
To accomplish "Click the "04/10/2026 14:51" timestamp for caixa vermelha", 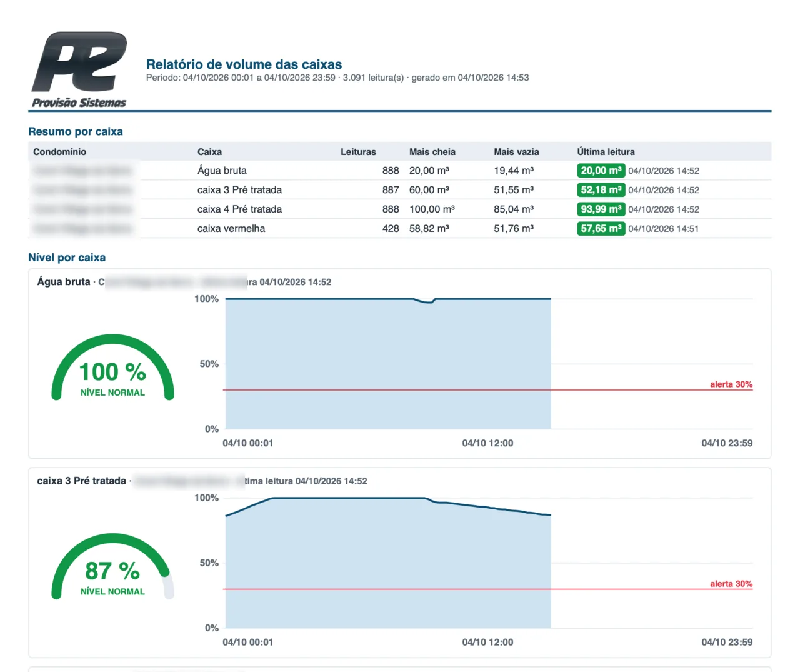I will point(664,229).
